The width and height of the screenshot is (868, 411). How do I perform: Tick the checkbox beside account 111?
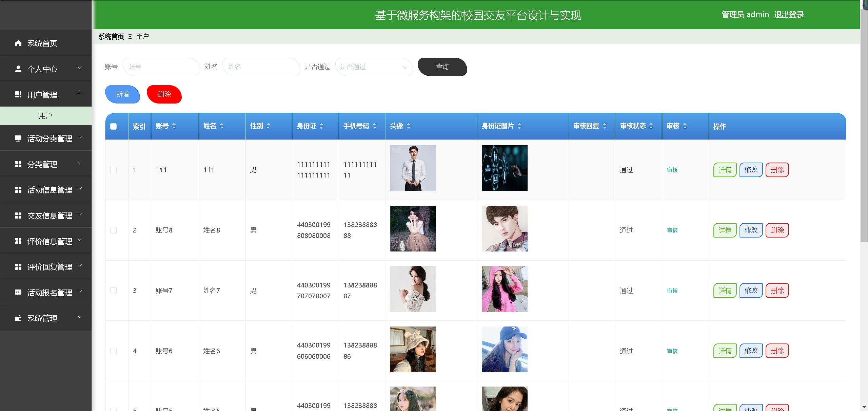click(114, 170)
